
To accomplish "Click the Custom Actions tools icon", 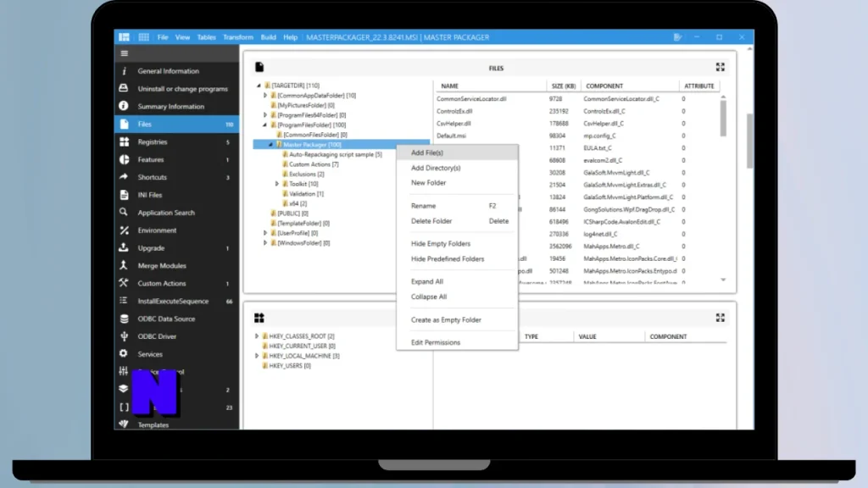I will 124,283.
